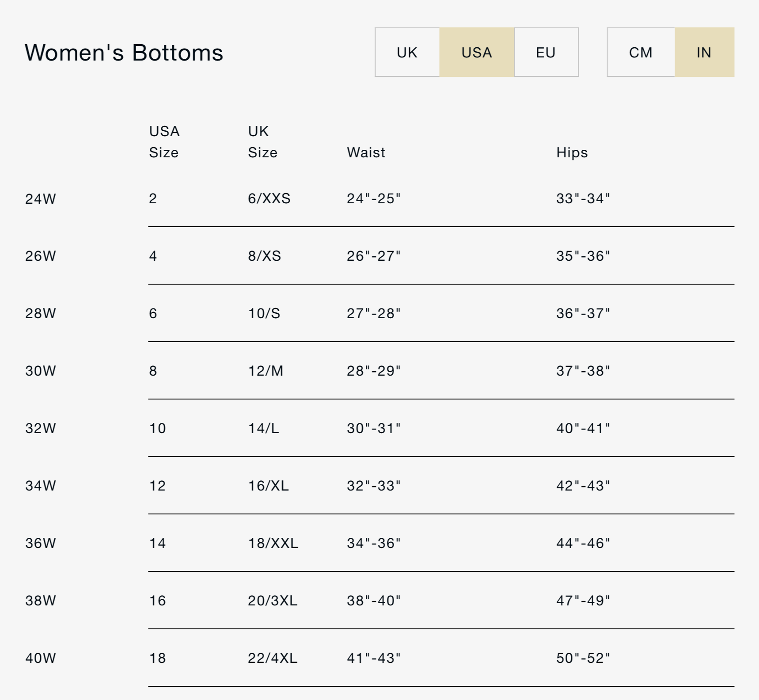
Task: Select the 47"-49" hips measurement
Action: point(583,601)
